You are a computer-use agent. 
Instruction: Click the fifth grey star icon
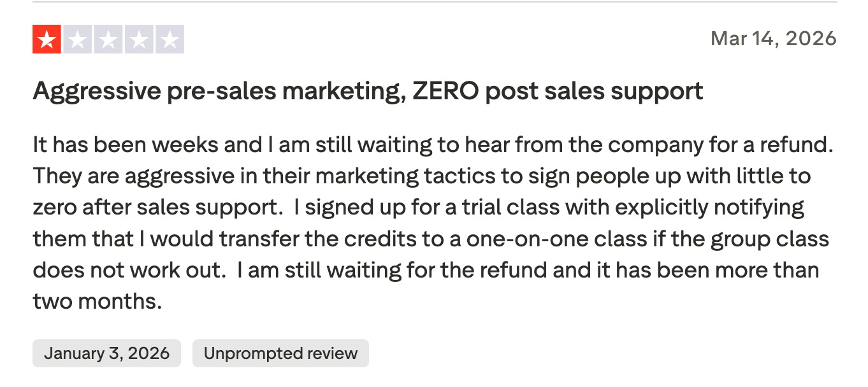point(169,39)
